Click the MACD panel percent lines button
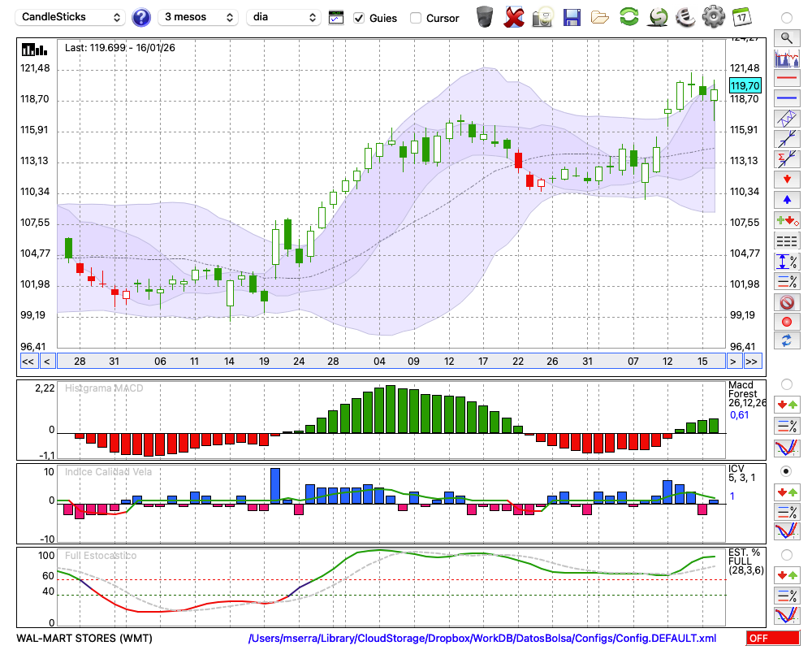The image size is (812, 650). (787, 426)
